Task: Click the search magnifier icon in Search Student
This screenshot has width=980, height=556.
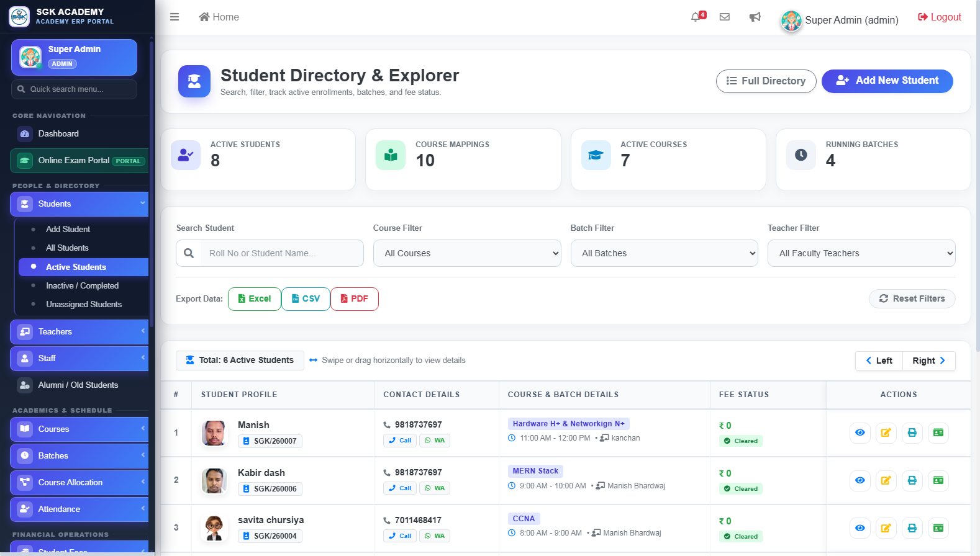Action: (189, 253)
